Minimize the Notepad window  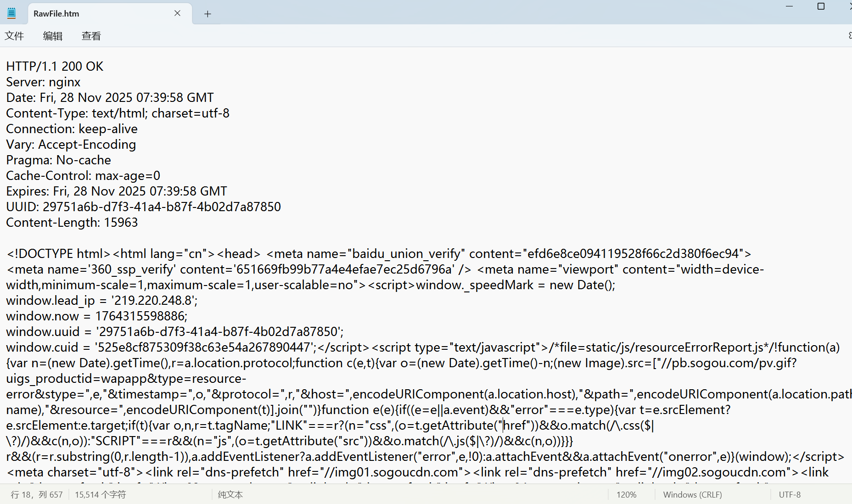(x=790, y=6)
